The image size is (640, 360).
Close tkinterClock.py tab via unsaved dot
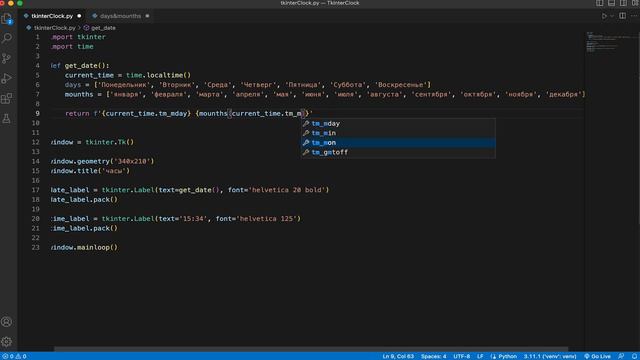pos(79,16)
